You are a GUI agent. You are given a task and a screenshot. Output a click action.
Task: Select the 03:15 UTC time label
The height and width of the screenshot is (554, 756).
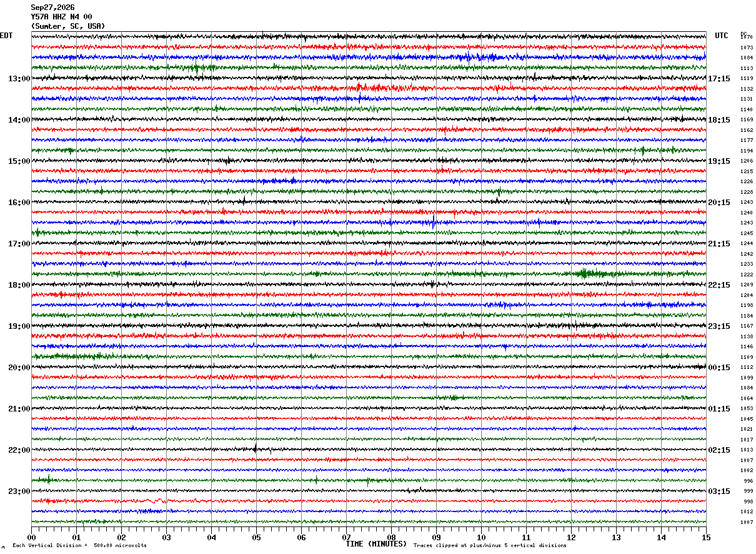(x=719, y=491)
